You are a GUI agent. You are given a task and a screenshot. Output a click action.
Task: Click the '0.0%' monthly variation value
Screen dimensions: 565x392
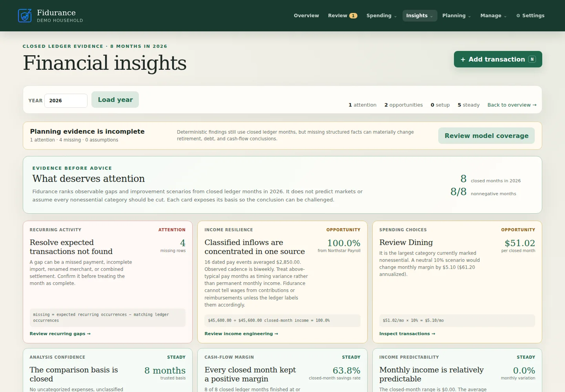tap(524, 370)
